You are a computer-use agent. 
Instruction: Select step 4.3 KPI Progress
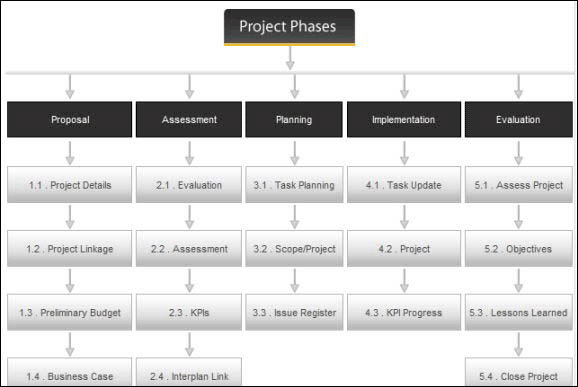point(404,312)
